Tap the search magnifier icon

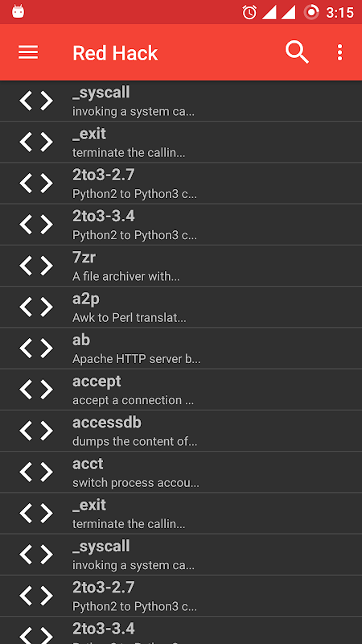pyautogui.click(x=297, y=52)
